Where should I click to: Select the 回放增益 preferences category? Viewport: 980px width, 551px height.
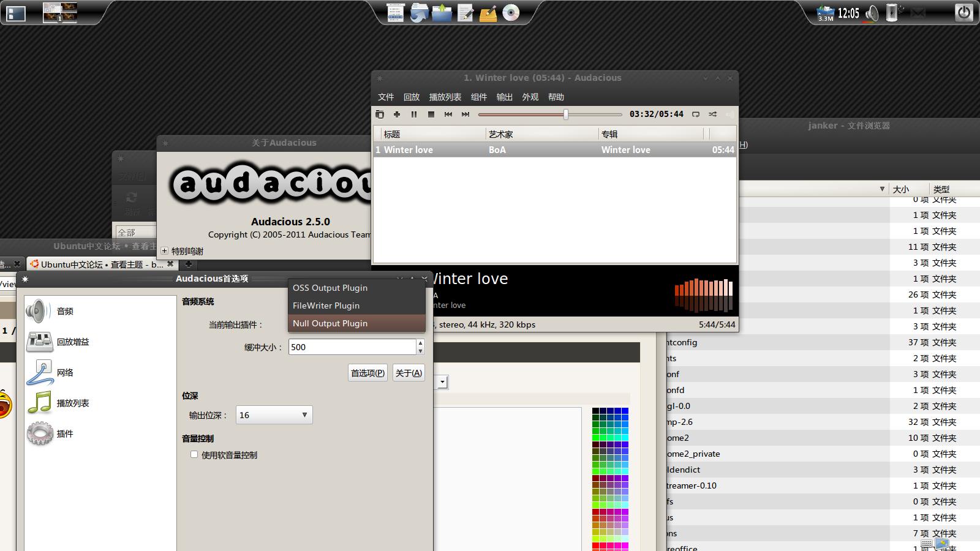(x=100, y=342)
